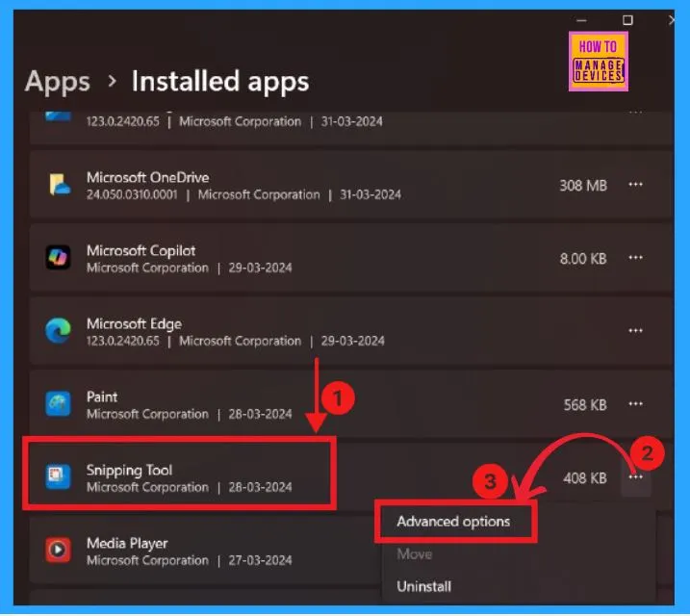Select the Microsoft OneDrive name text
The width and height of the screenshot is (690, 616).
point(148,177)
